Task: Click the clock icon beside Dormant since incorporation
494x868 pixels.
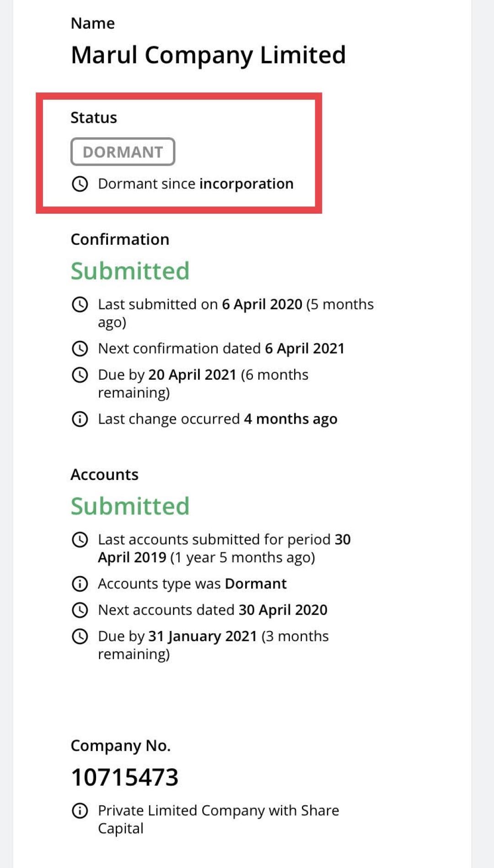Action: [80, 184]
